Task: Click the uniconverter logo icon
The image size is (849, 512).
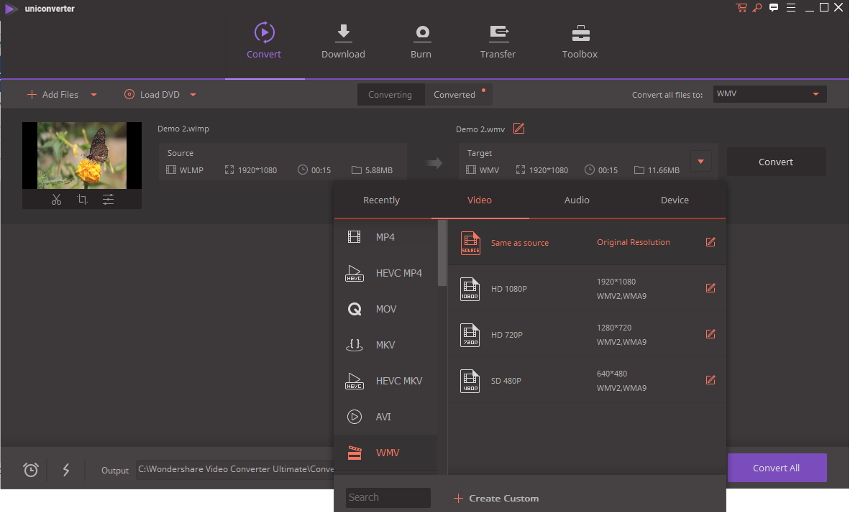Action: 10,9
